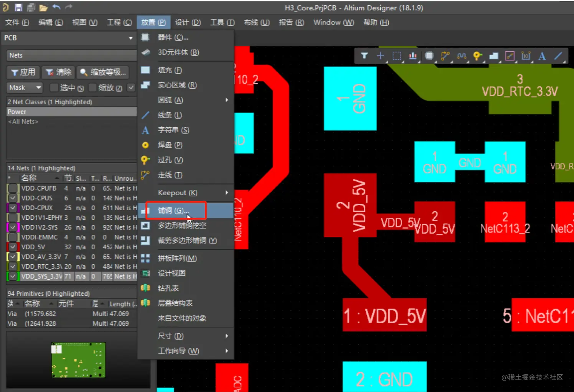574x392 pixels.
Task: Click the 器件 component icon in menu
Action: tap(145, 37)
